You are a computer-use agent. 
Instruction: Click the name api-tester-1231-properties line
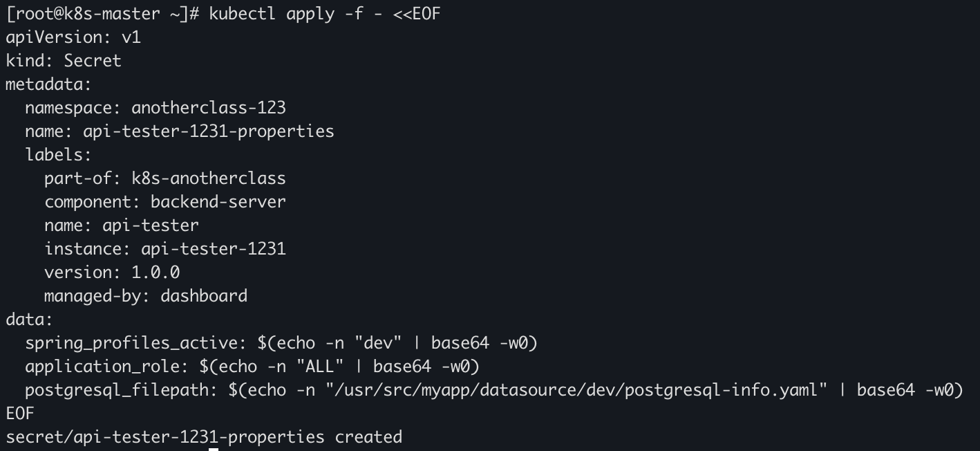coord(179,131)
